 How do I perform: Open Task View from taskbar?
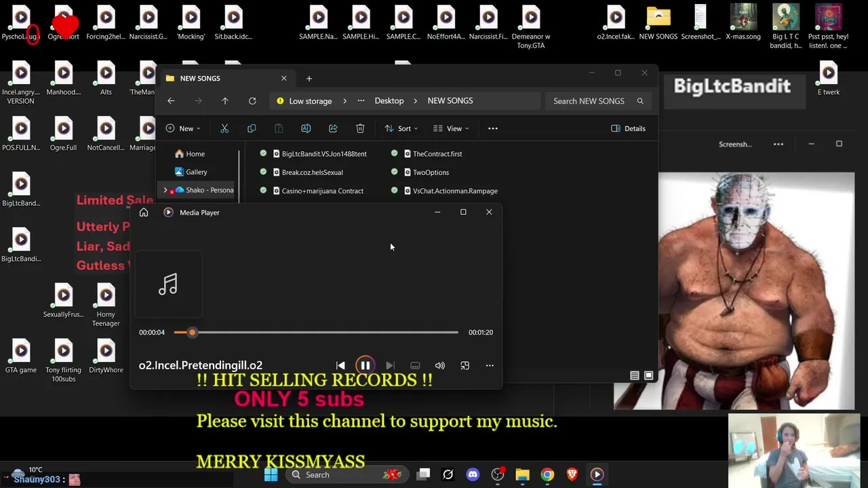[423, 474]
